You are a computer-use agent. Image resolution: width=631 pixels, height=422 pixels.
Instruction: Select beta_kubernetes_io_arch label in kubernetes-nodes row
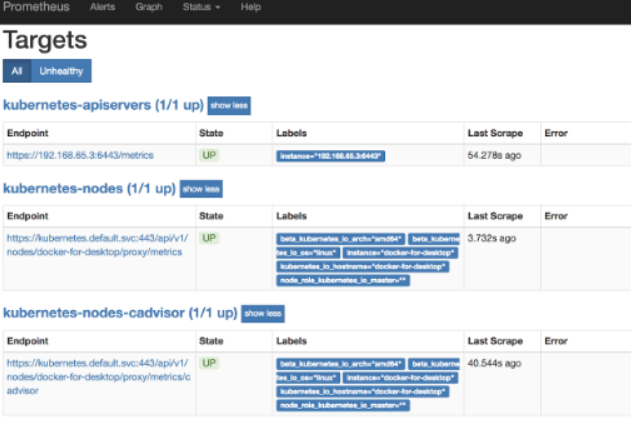pos(340,239)
